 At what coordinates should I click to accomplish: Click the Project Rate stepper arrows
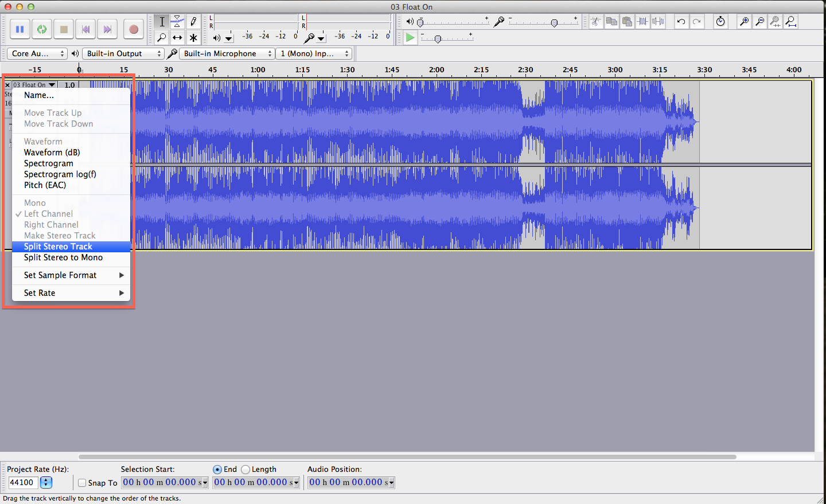coord(46,483)
